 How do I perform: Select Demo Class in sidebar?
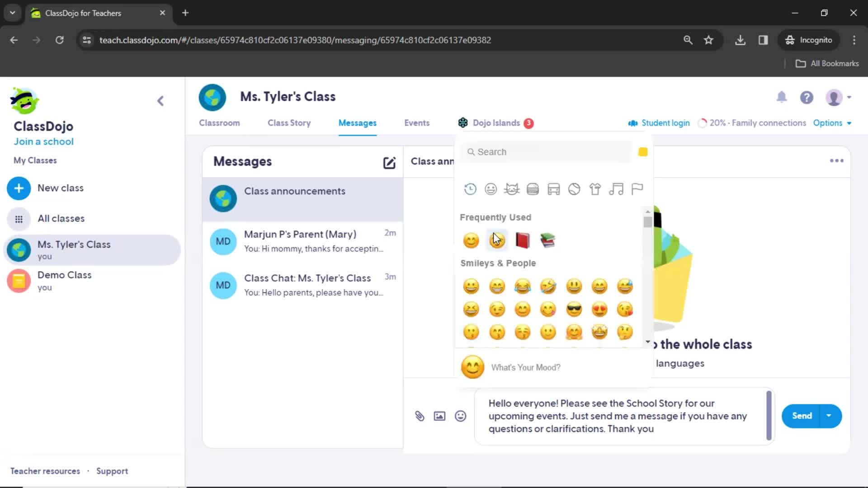(x=92, y=281)
